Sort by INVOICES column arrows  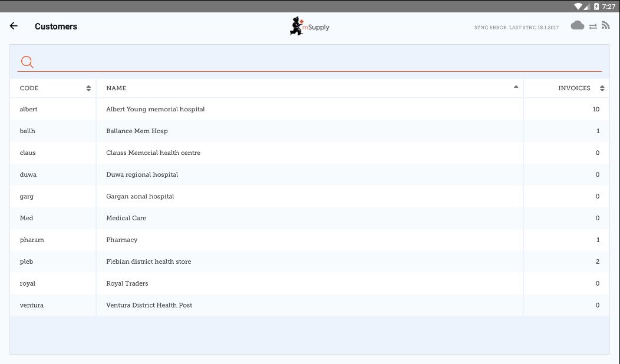pyautogui.click(x=602, y=88)
